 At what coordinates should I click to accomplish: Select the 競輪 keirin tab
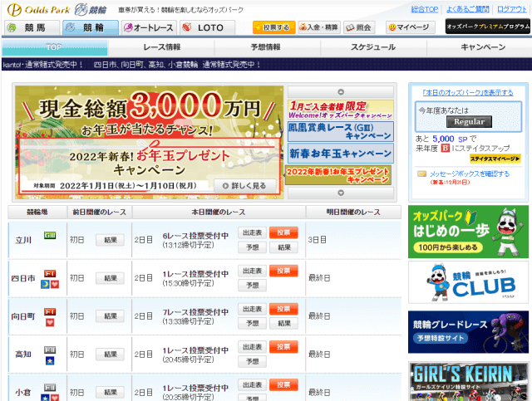(91, 27)
